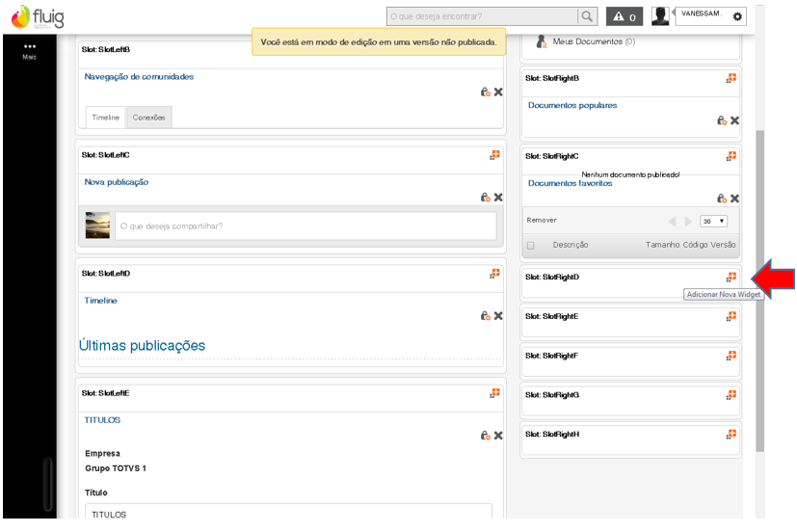
Task: Click the "O que deseja compartilhar?" field
Action: pyautogui.click(x=305, y=226)
